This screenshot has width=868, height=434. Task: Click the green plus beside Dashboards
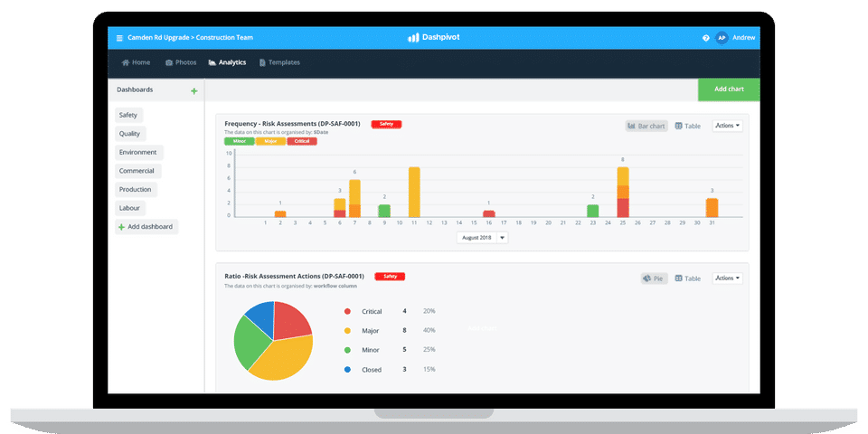pyautogui.click(x=193, y=91)
